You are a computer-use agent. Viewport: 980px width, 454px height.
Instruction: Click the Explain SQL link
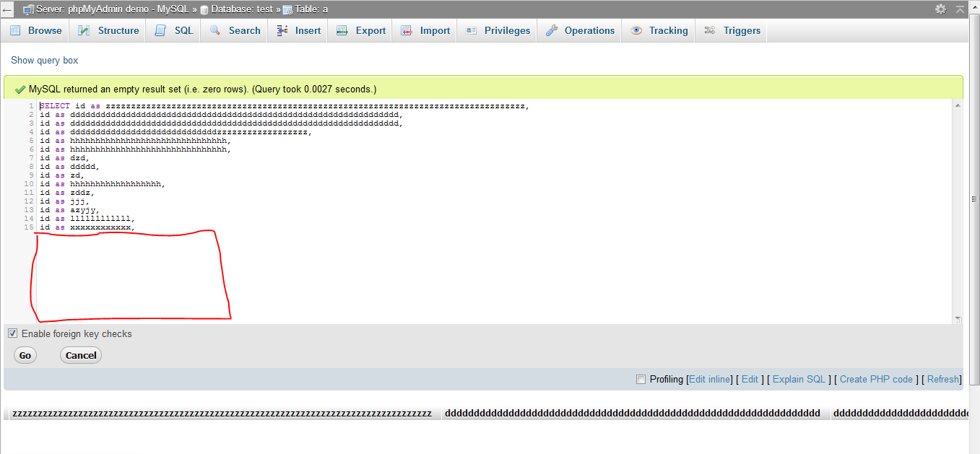(799, 379)
